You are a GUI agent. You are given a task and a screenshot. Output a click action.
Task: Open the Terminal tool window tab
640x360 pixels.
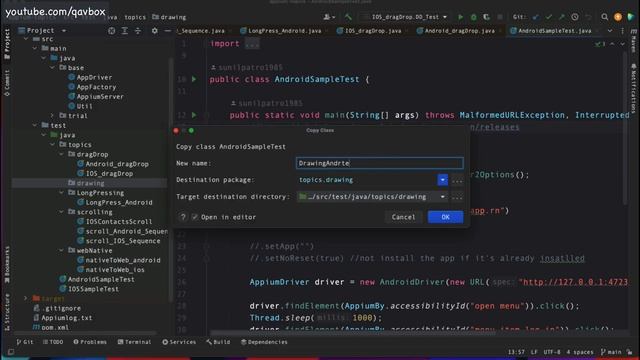(x=134, y=342)
